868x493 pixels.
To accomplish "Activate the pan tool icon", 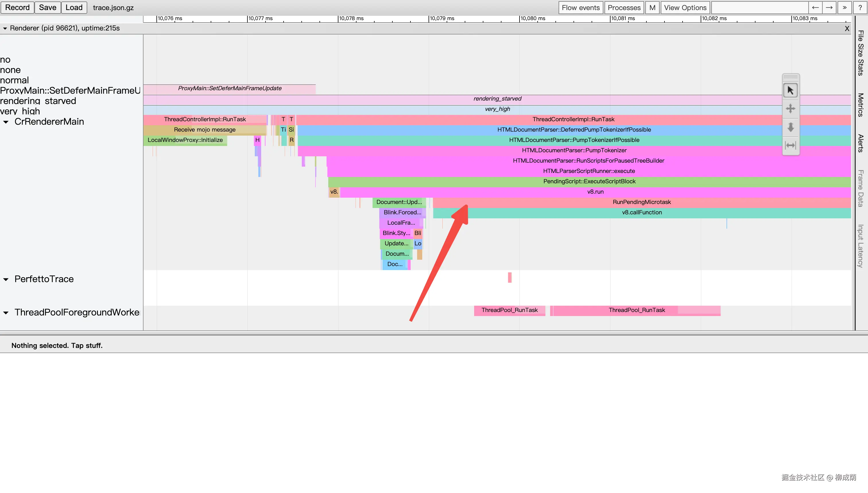I will tap(790, 109).
